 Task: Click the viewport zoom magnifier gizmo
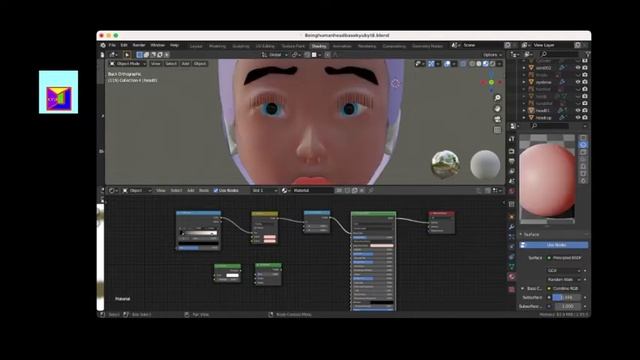[x=497, y=98]
